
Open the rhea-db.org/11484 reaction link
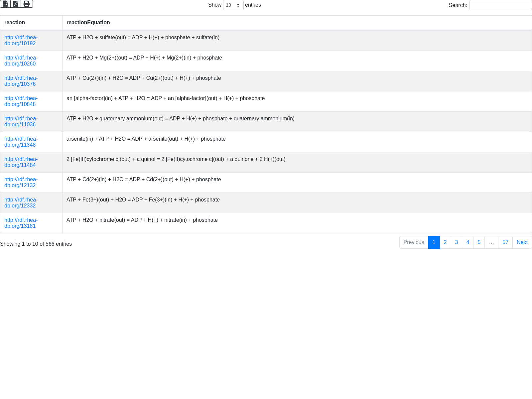tap(21, 162)
